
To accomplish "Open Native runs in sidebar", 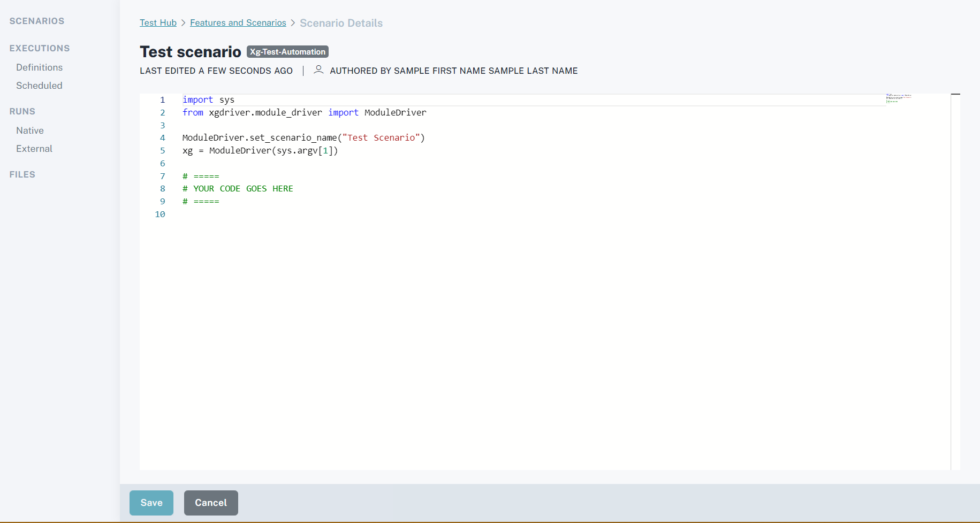I will pos(30,130).
